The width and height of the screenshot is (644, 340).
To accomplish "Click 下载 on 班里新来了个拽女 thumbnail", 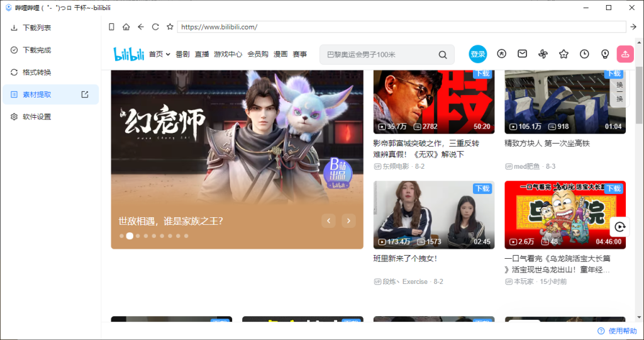I will click(x=482, y=188).
